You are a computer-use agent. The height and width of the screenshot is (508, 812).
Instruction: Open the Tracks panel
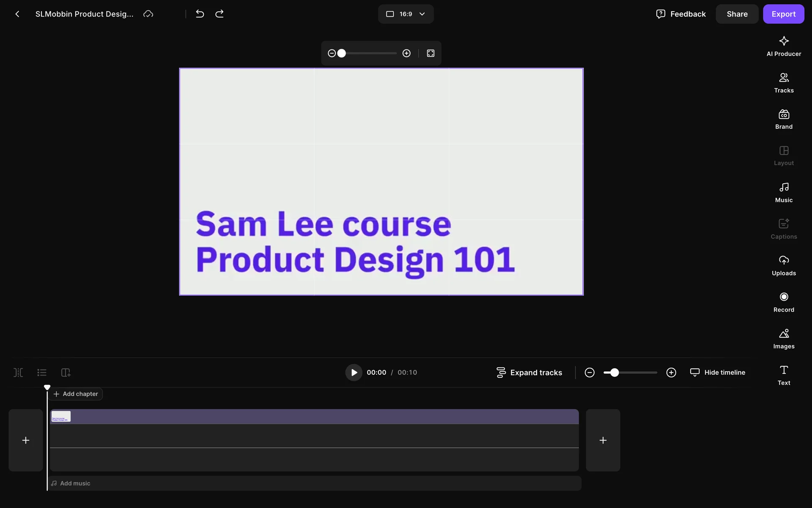tap(783, 83)
